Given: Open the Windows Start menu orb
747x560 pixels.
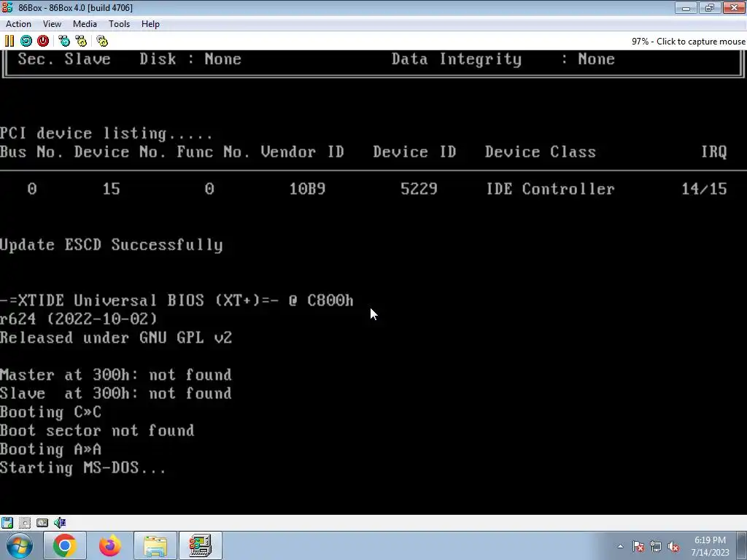Looking at the screenshot, I should tap(20, 545).
